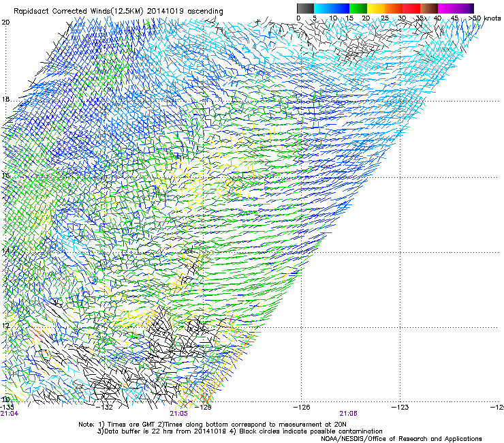Click the '15' label under the color bar
Screen dimensions: 504x443
click(x=349, y=18)
